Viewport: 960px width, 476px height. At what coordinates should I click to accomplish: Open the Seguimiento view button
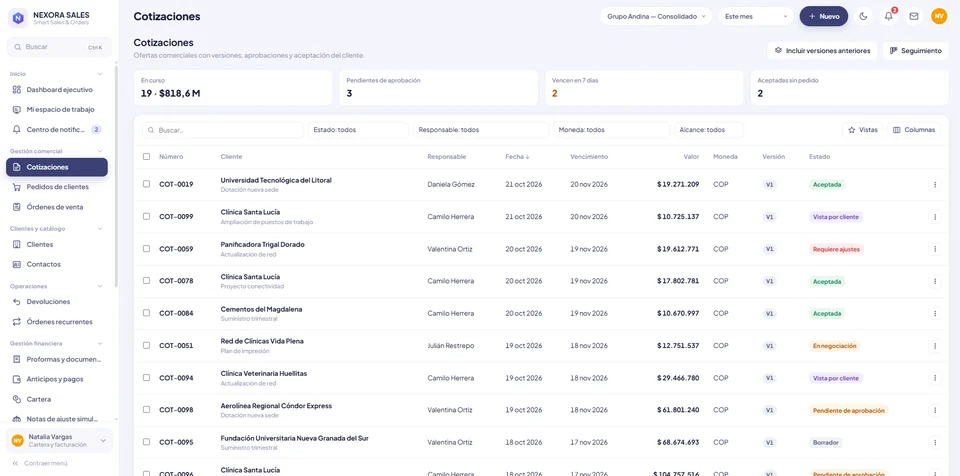[x=915, y=51]
